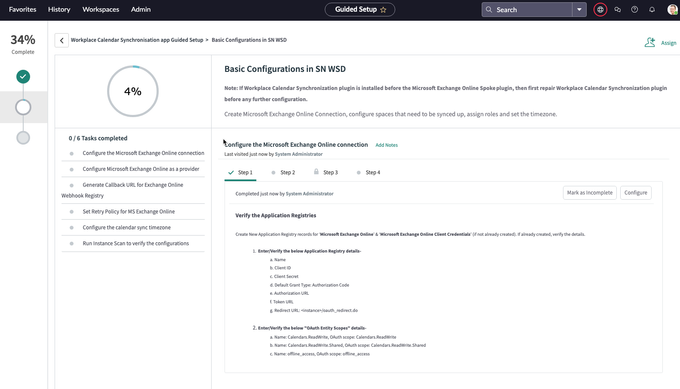Click the globe scope selector icon
Viewport: 680px width, 389px height.
click(600, 10)
